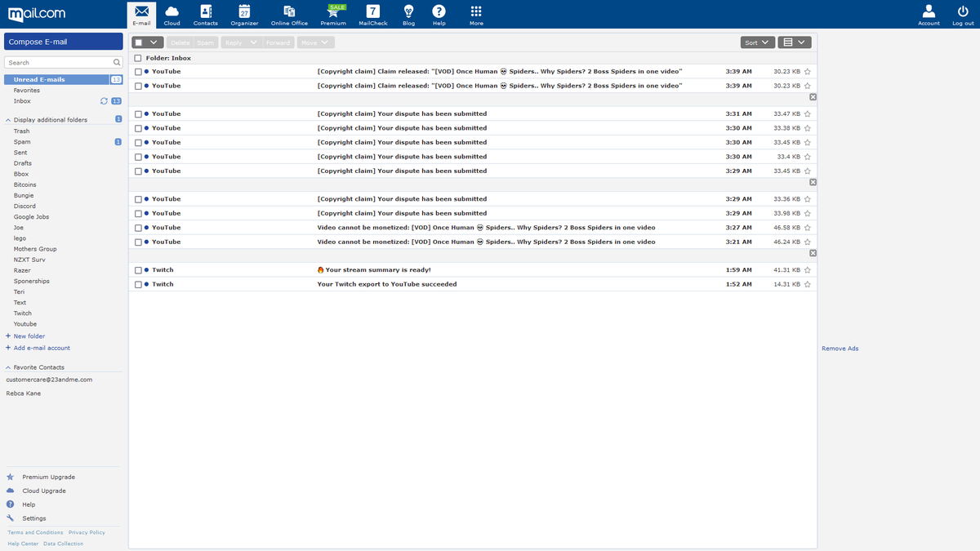Click the Settings wrench icon in sidebar
980x551 pixels.
[x=10, y=518]
